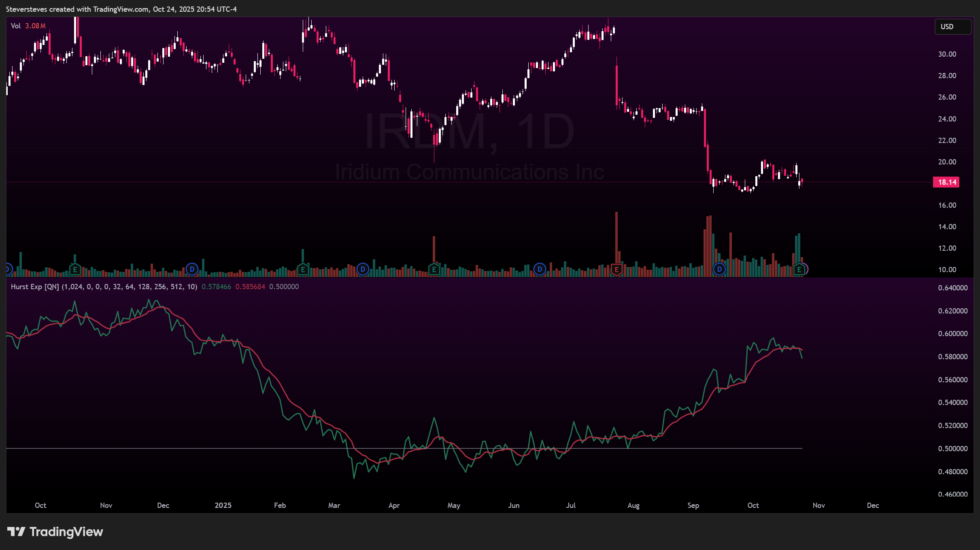Click the header text 'Steversteves created with TradingView.com'

77,9
